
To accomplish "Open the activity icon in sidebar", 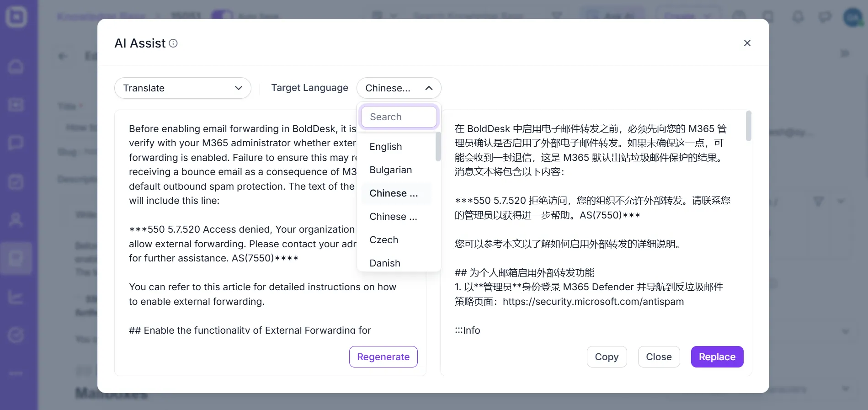I will [x=16, y=335].
